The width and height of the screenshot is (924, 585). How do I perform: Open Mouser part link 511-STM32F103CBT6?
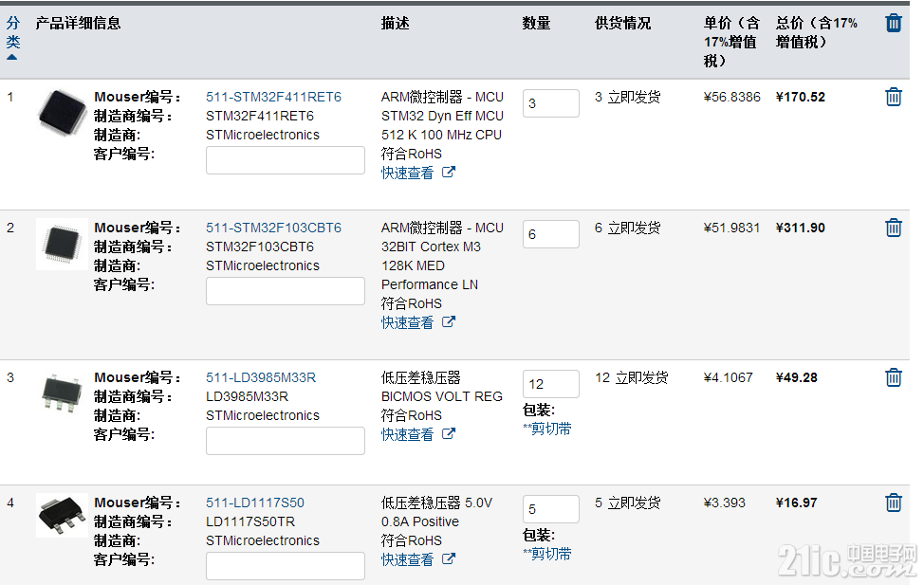pyautogui.click(x=273, y=228)
